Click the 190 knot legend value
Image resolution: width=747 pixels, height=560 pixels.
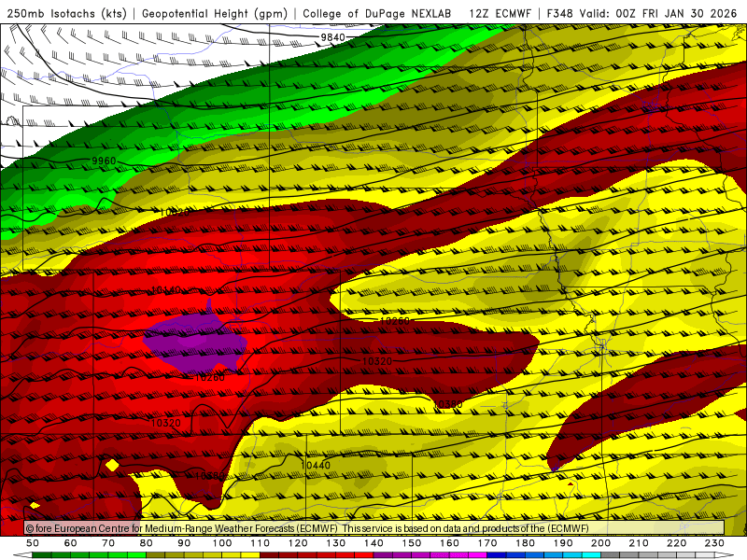click(x=563, y=543)
